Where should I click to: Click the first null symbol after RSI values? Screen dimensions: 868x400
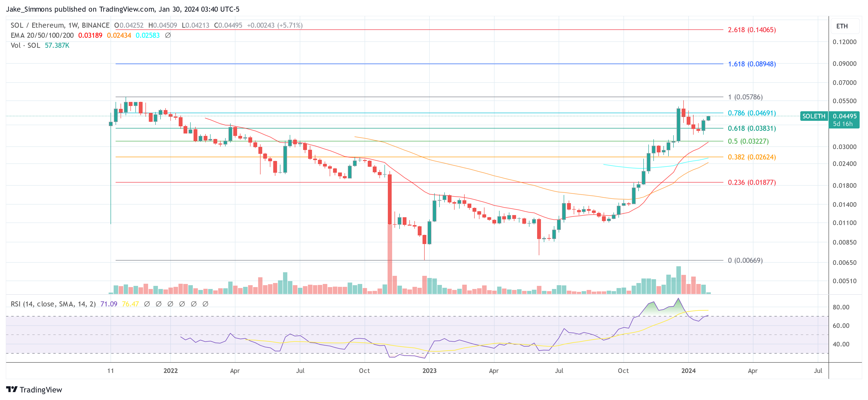pyautogui.click(x=147, y=304)
